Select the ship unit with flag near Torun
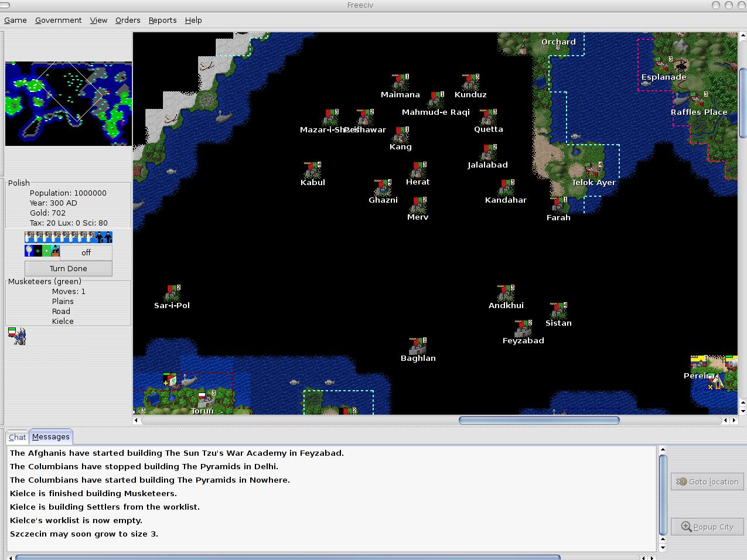Viewport: 747px width, 560px height. coord(170,380)
